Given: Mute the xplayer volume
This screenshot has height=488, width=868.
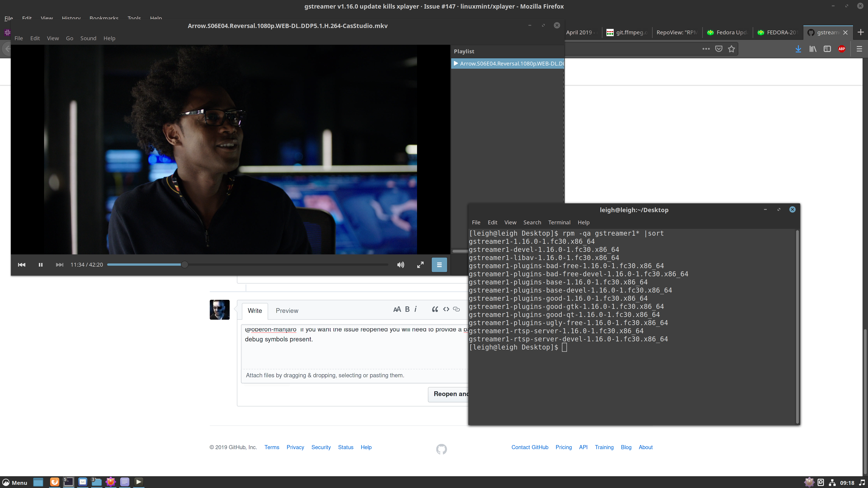Looking at the screenshot, I should coord(400,265).
